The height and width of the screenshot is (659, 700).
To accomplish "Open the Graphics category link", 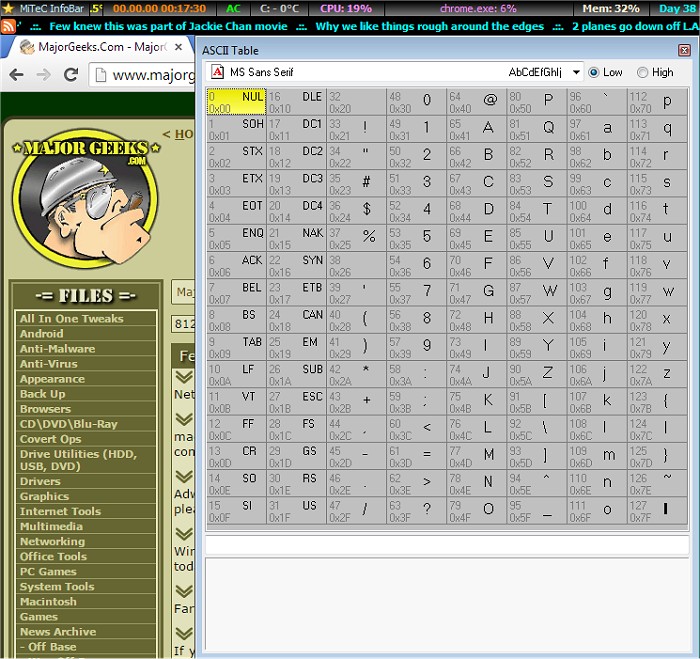I will (x=45, y=496).
